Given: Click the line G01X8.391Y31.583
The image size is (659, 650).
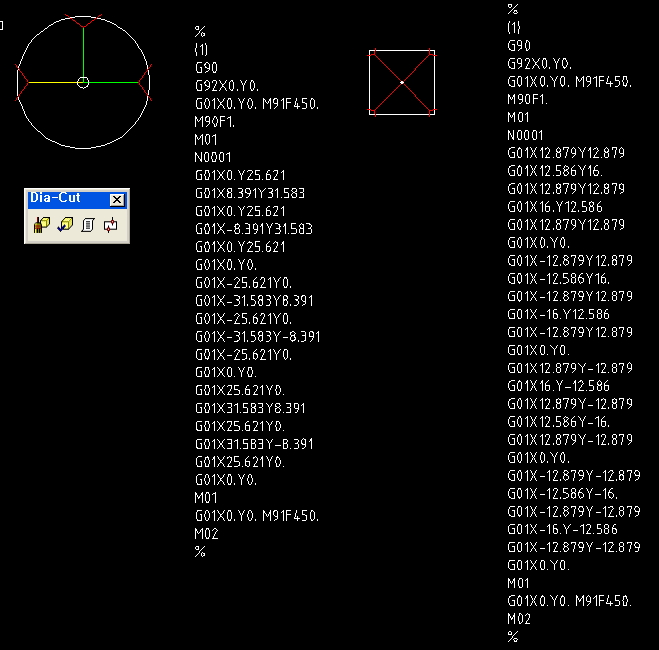Looking at the screenshot, I should point(250,193).
